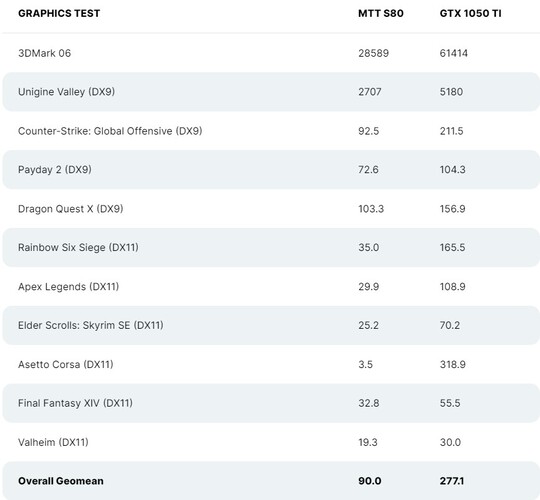Click the value 103.3
The width and height of the screenshot is (540, 500).
371,209
